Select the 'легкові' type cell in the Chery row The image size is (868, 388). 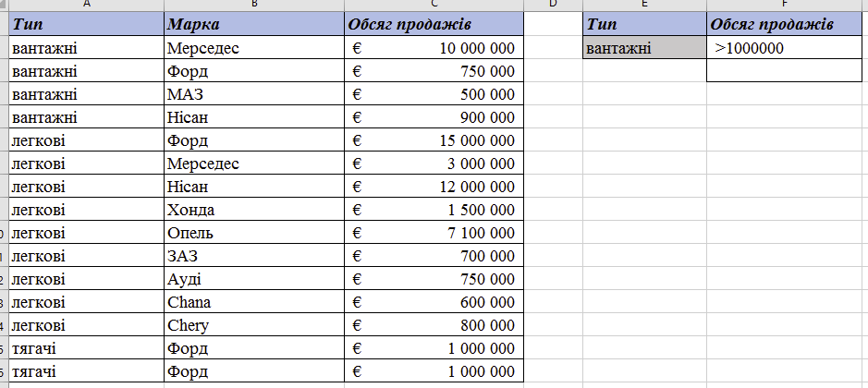[86, 325]
